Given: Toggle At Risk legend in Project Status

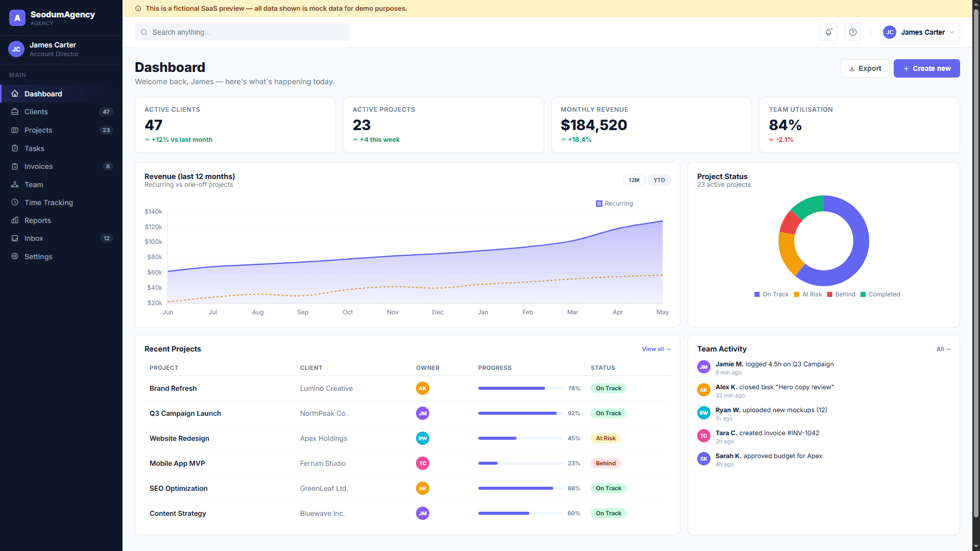Looking at the screenshot, I should (808, 294).
